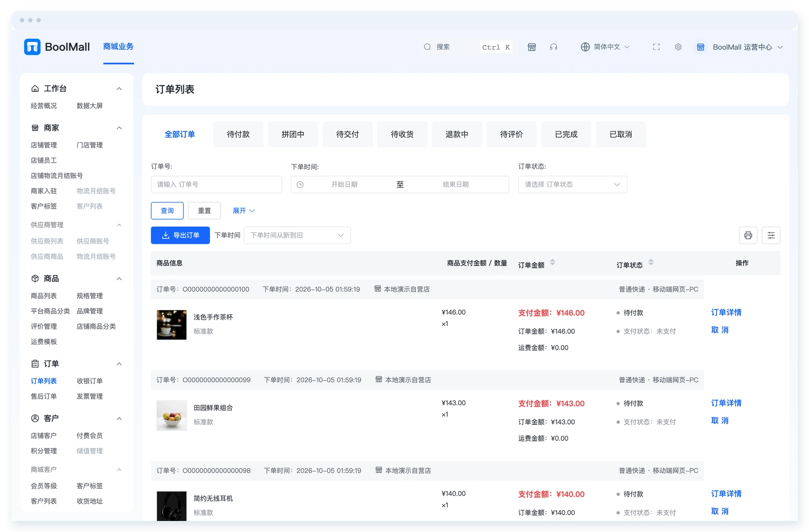Sort by 订单状态 column arrows
Image resolution: width=809 pixels, height=532 pixels.
pos(651,262)
